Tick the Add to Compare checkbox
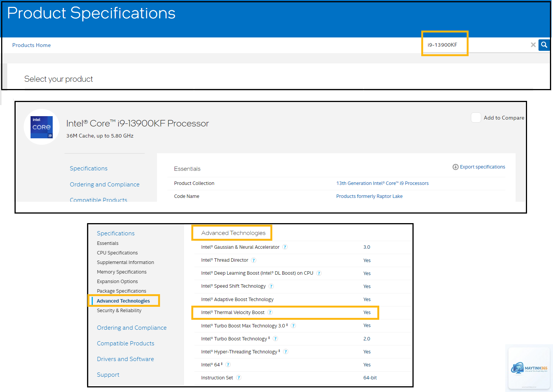The width and height of the screenshot is (553, 392). click(x=476, y=118)
